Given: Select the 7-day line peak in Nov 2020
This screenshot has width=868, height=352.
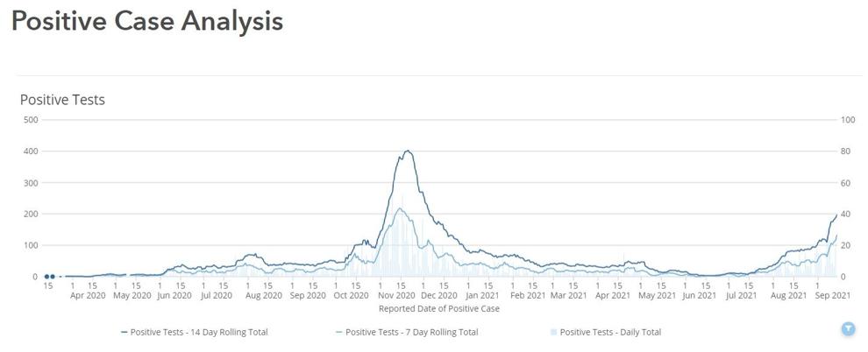Looking at the screenshot, I should [399, 208].
